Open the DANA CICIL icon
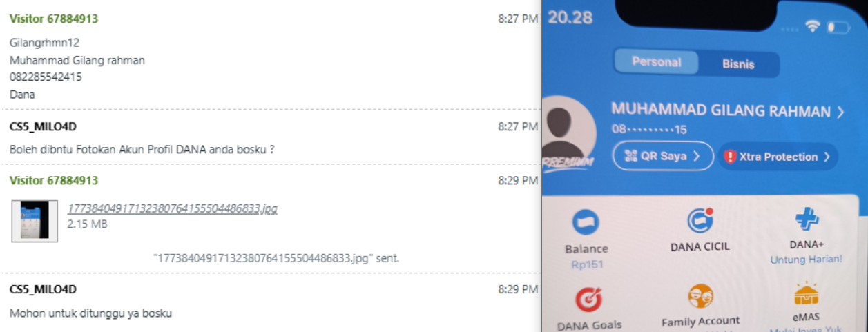Image resolution: width=868 pixels, height=332 pixels. pyautogui.click(x=700, y=221)
